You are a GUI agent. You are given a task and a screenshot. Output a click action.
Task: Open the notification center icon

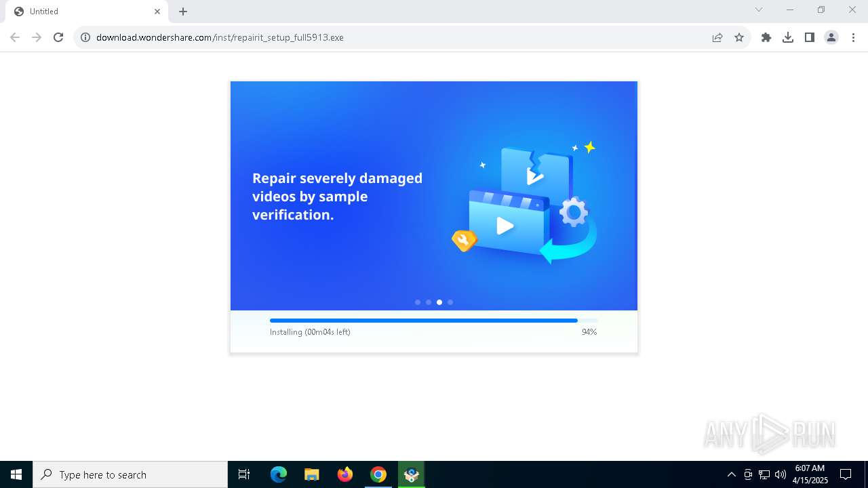tap(846, 474)
